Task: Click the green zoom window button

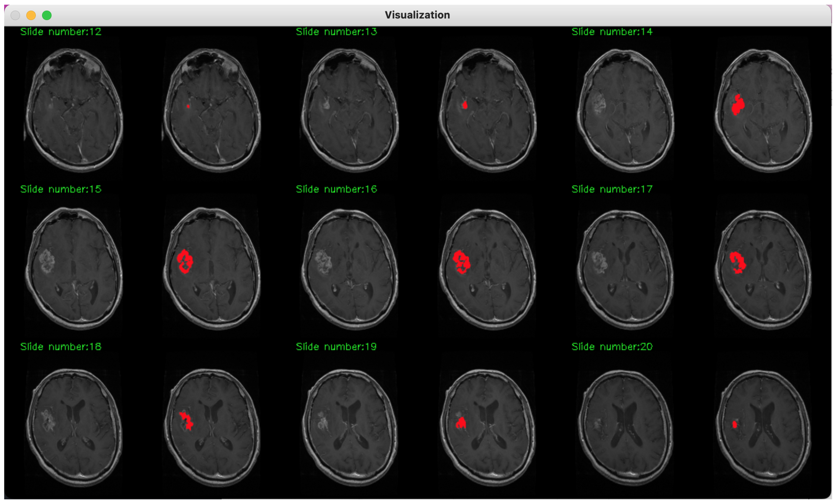Action: 47,15
